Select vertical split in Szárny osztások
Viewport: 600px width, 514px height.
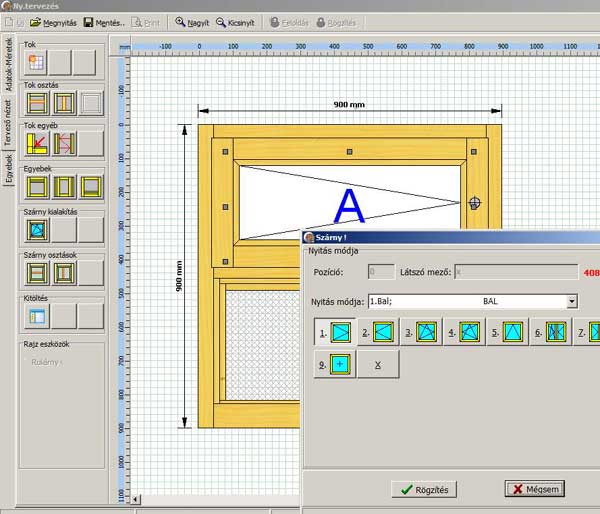tap(64, 273)
